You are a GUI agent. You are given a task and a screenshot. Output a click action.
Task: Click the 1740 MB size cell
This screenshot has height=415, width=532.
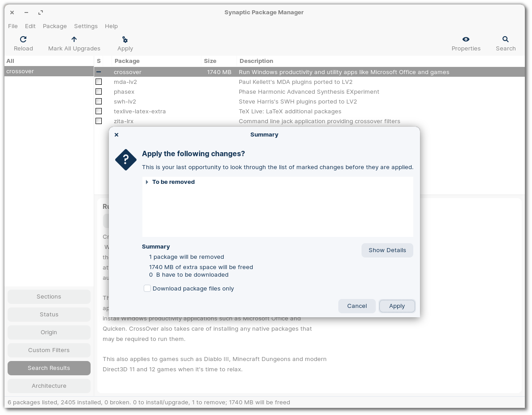pos(219,72)
